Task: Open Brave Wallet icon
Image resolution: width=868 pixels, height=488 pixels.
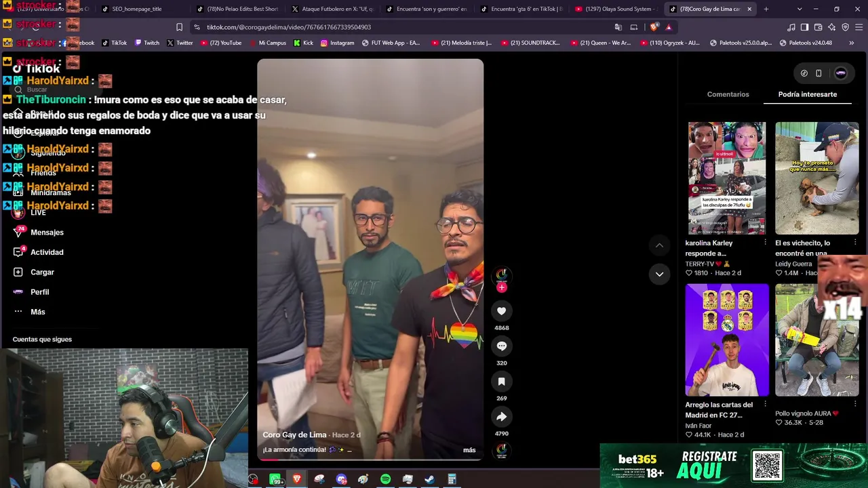Action: point(818,27)
